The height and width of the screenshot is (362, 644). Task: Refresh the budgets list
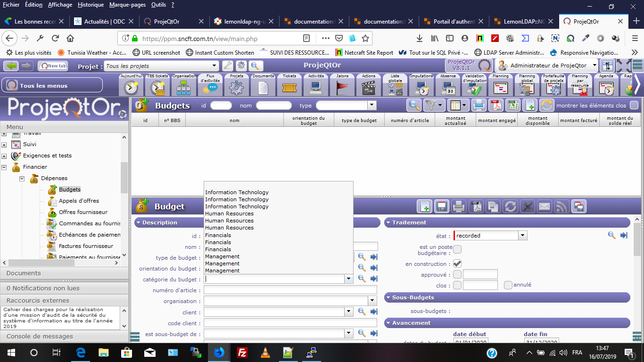coord(546,105)
